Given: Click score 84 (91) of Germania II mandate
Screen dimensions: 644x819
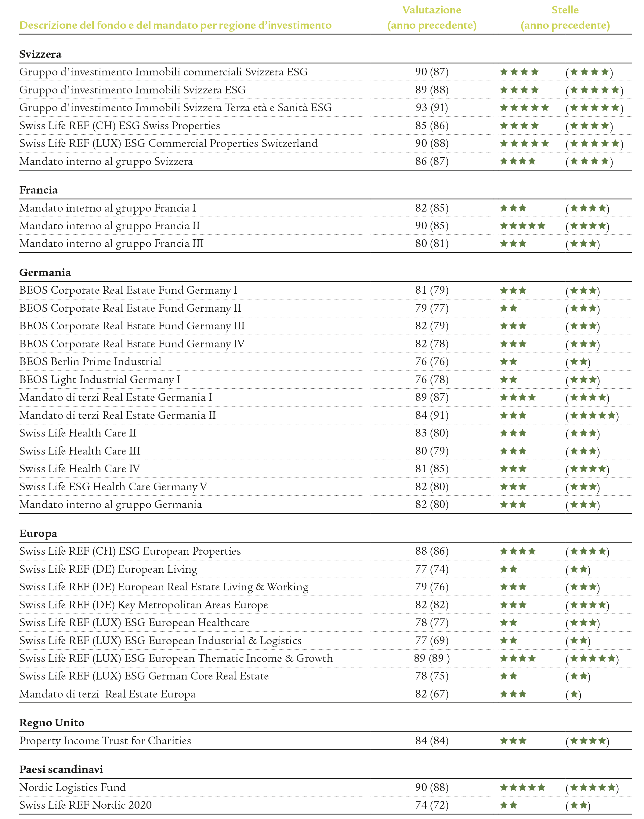Looking at the screenshot, I should 432,415.
